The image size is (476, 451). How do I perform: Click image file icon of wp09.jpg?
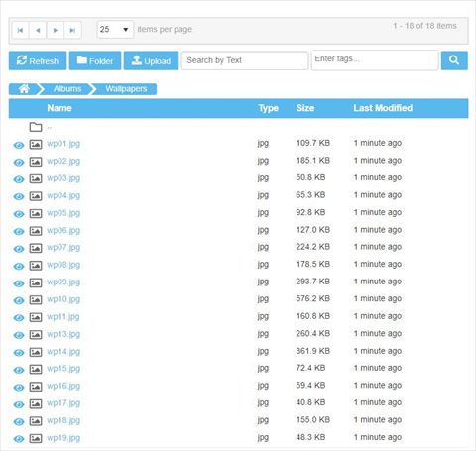[36, 282]
